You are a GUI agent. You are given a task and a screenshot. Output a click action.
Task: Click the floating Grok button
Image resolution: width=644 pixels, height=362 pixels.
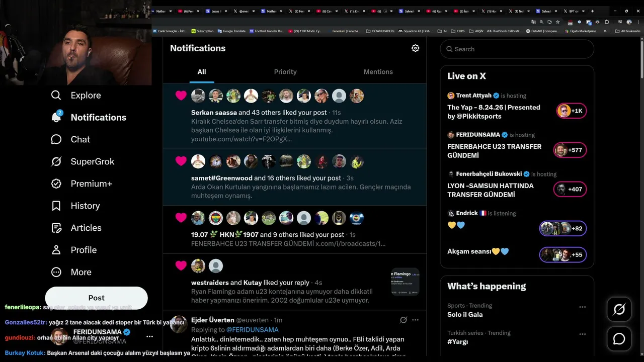[x=619, y=309]
